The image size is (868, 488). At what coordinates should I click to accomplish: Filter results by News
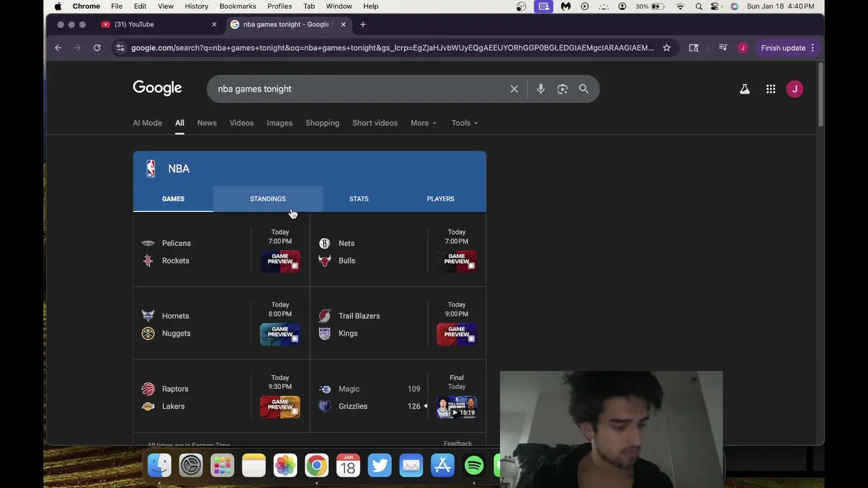(207, 123)
